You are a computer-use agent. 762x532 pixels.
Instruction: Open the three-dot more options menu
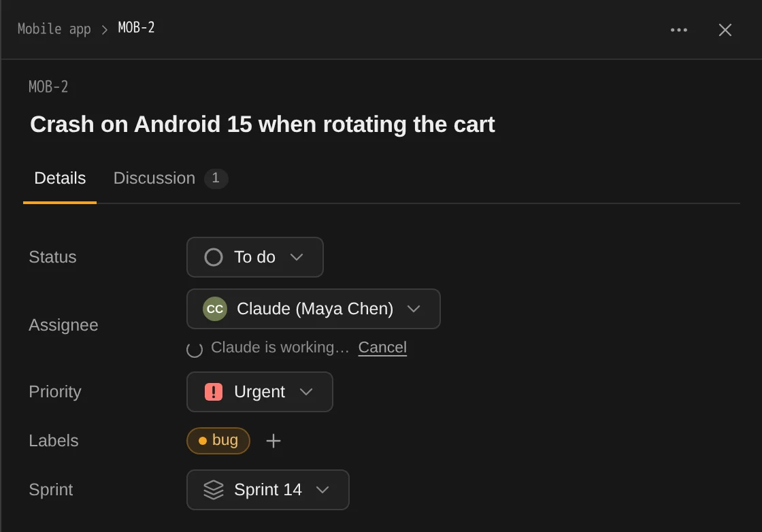click(678, 30)
